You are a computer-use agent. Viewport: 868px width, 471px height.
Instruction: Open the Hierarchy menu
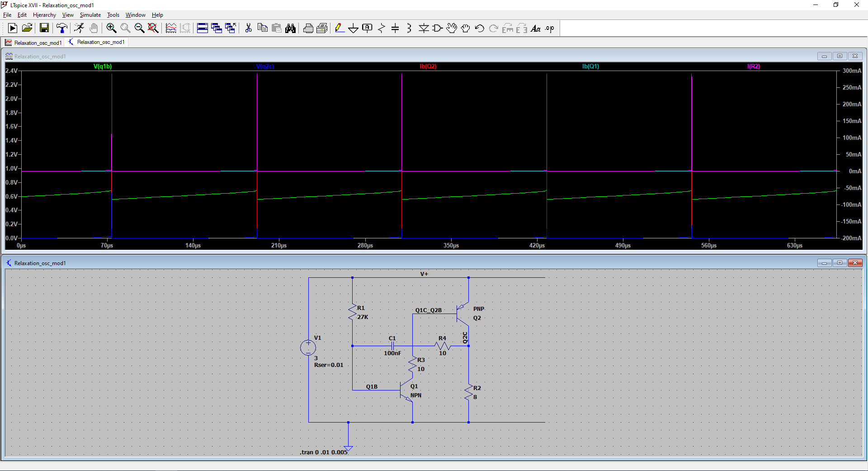point(44,15)
